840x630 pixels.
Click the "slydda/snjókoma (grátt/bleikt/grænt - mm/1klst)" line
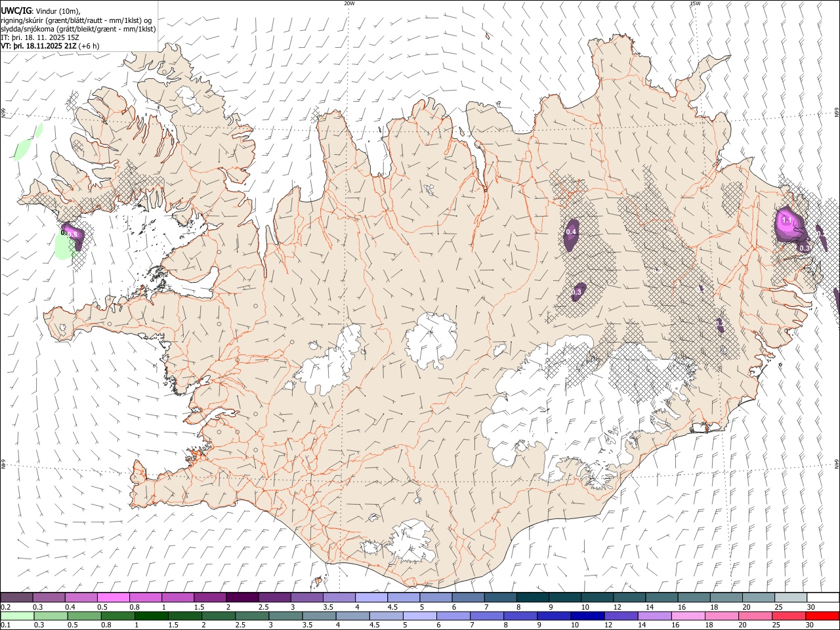click(78, 29)
